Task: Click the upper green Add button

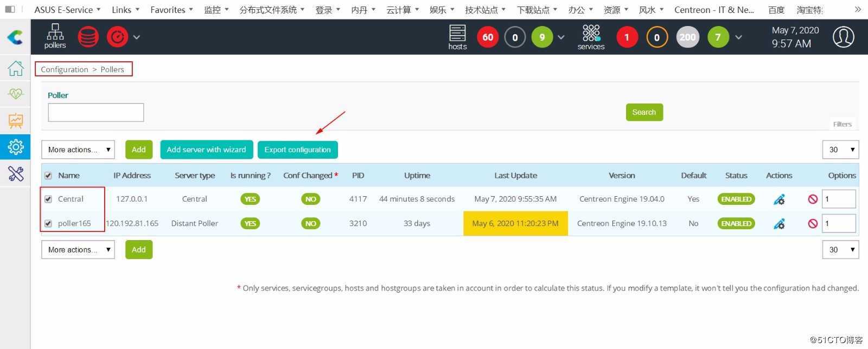Action: tap(139, 150)
